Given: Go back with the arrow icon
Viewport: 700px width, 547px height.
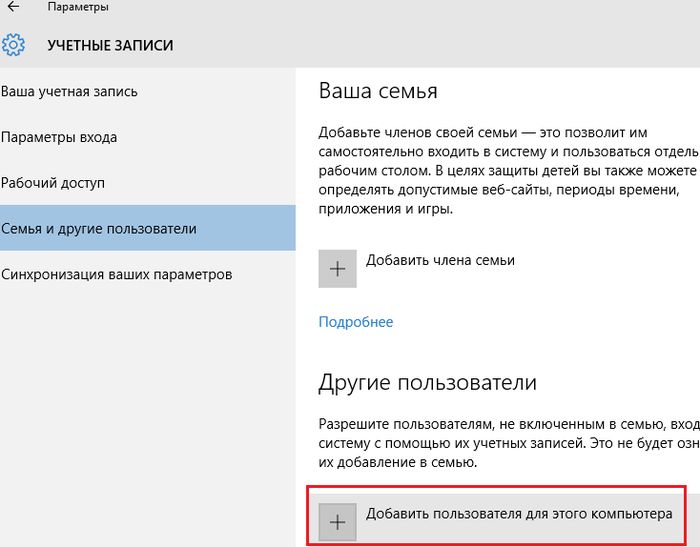Looking at the screenshot, I should coord(13,7).
